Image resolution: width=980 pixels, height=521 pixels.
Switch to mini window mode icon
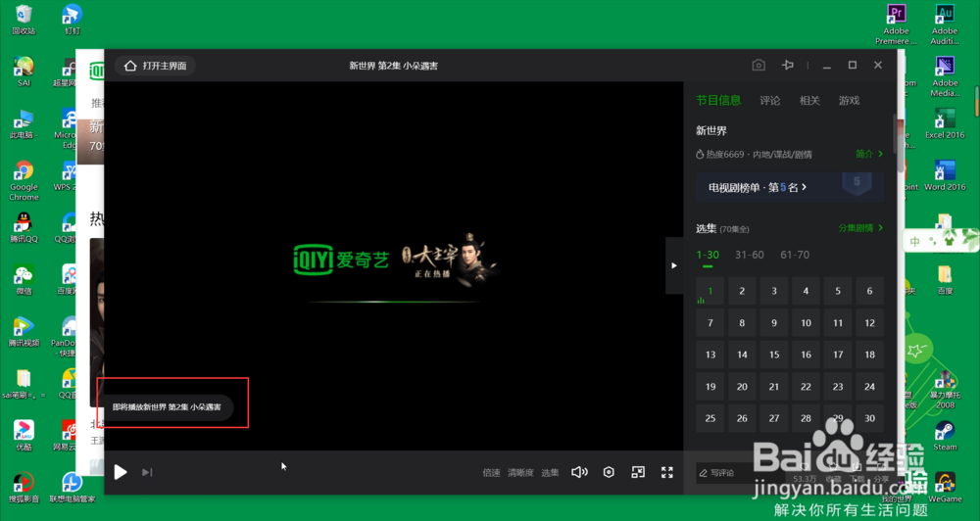tap(638, 472)
